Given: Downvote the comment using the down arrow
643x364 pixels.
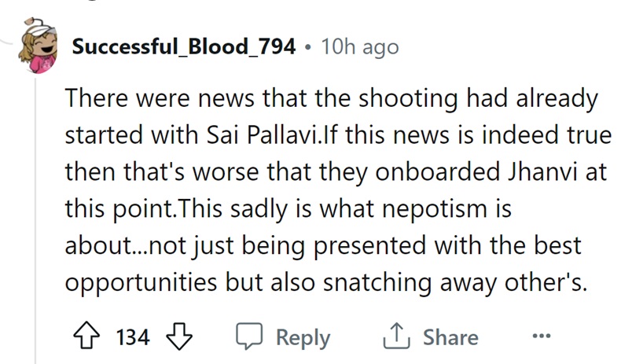Looking at the screenshot, I should (x=180, y=337).
